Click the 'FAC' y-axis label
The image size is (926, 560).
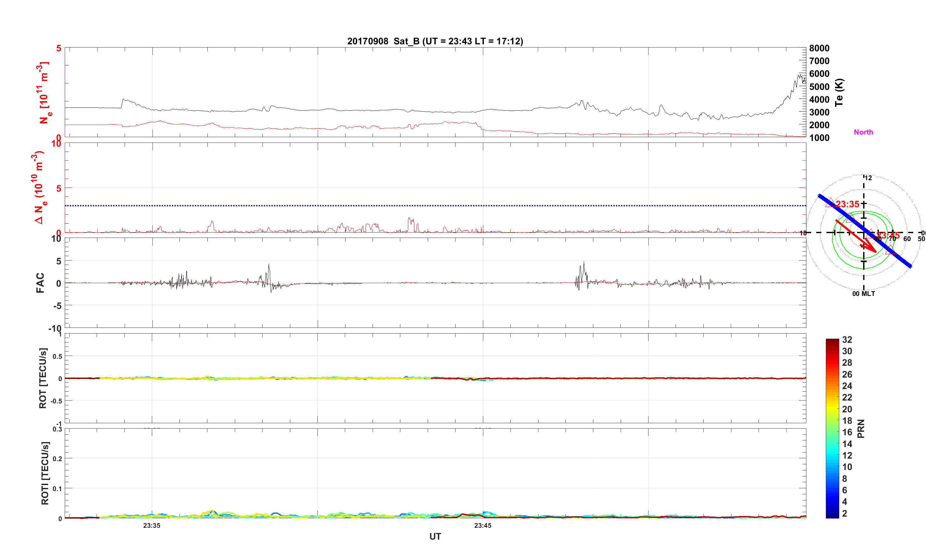pos(40,283)
